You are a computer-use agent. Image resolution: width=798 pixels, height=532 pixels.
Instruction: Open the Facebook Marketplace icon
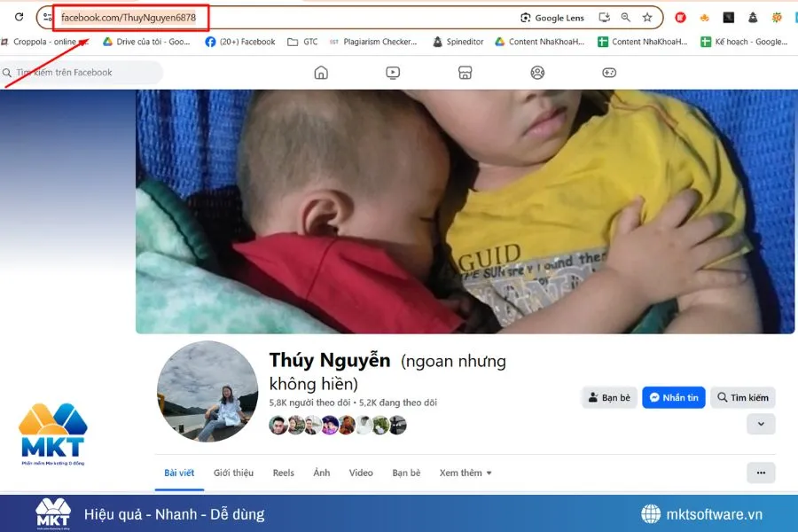pos(465,73)
